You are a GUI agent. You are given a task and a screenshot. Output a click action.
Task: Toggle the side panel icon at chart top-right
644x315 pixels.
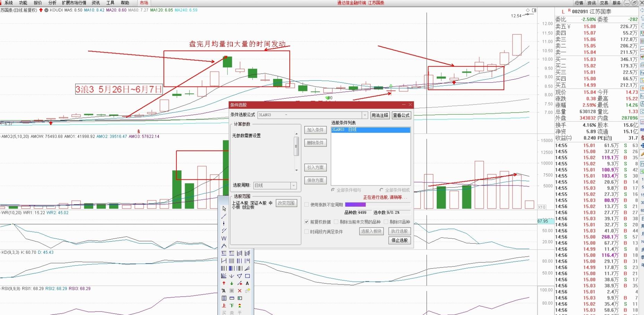click(534, 10)
